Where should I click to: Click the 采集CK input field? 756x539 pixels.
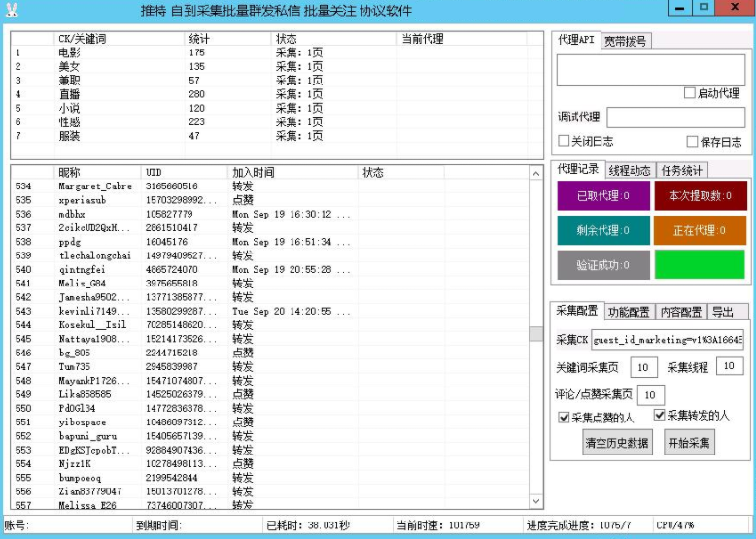tap(668, 340)
